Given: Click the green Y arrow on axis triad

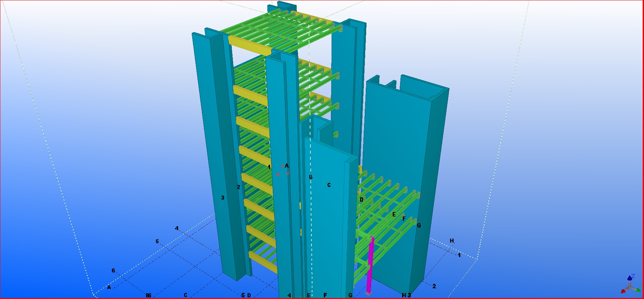Looking at the screenshot, I should point(638,290).
